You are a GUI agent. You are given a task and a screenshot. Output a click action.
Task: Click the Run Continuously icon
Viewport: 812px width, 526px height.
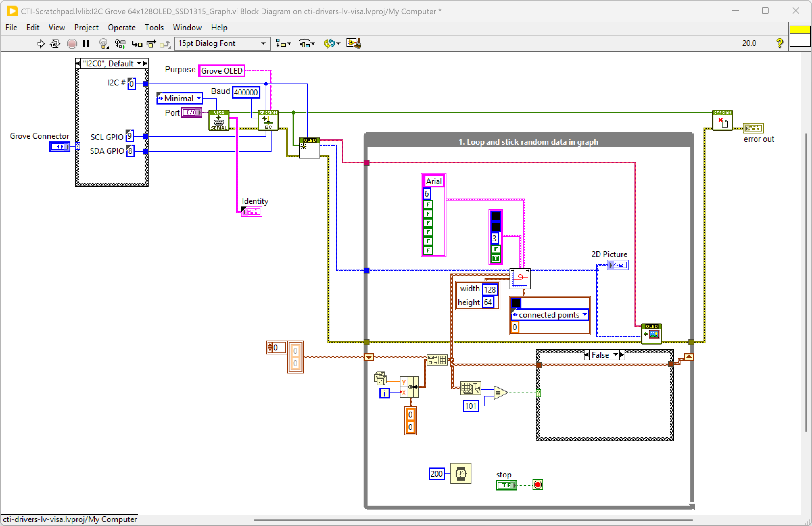pyautogui.click(x=55, y=43)
